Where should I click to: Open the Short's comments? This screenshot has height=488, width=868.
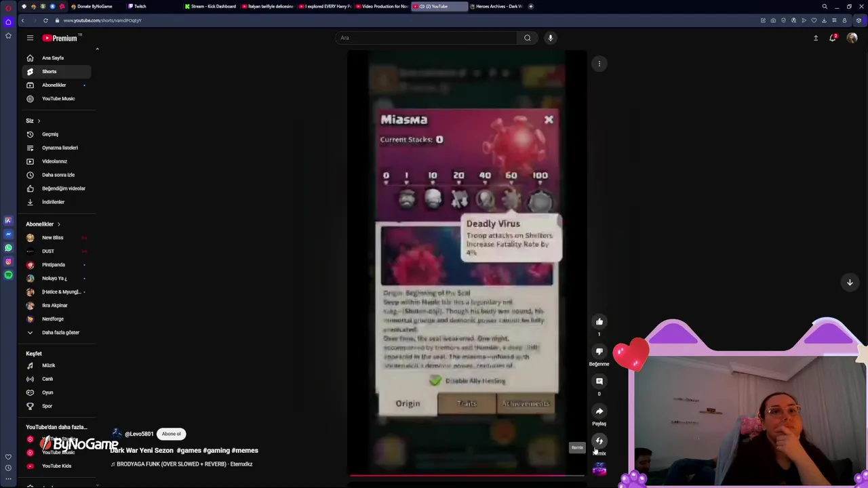pos(599,382)
